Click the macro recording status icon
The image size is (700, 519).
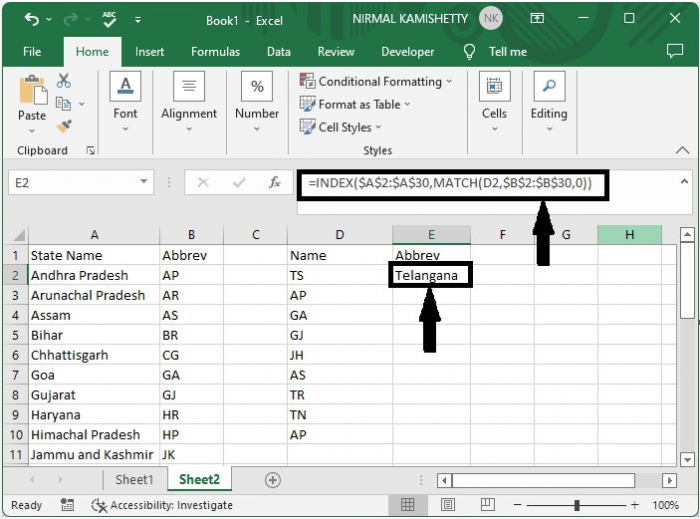pos(67,505)
